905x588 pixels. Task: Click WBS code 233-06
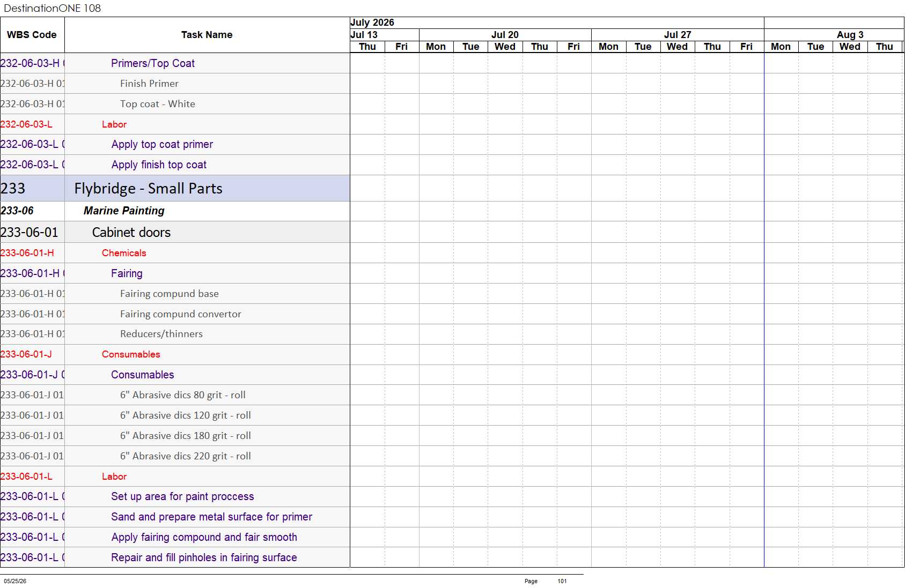pyautogui.click(x=17, y=211)
